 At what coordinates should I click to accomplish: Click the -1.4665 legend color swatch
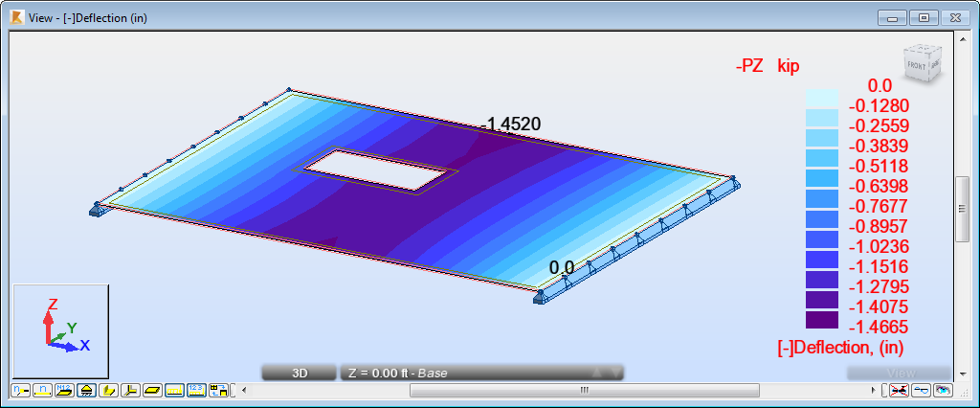coord(821,319)
